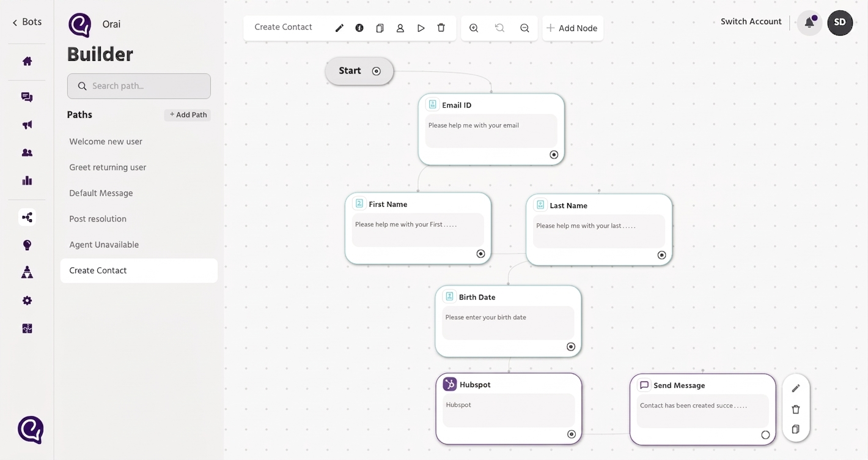Click the Email ID node output connector
This screenshot has width=868, height=460.
(554, 155)
